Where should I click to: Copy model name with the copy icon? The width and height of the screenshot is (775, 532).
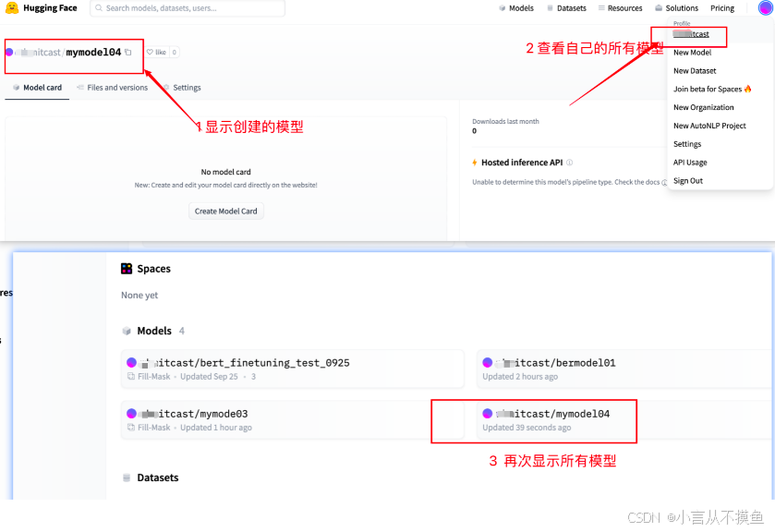[x=128, y=53]
